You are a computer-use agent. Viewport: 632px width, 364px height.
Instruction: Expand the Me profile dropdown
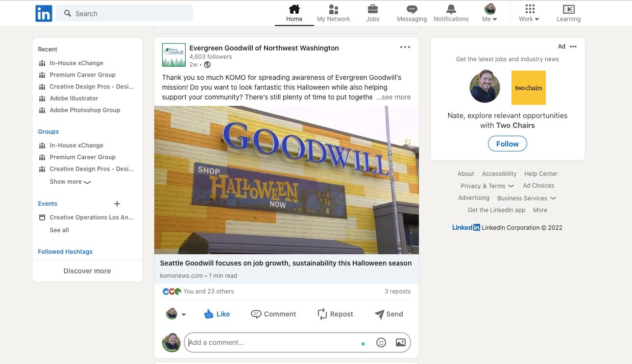(x=490, y=13)
